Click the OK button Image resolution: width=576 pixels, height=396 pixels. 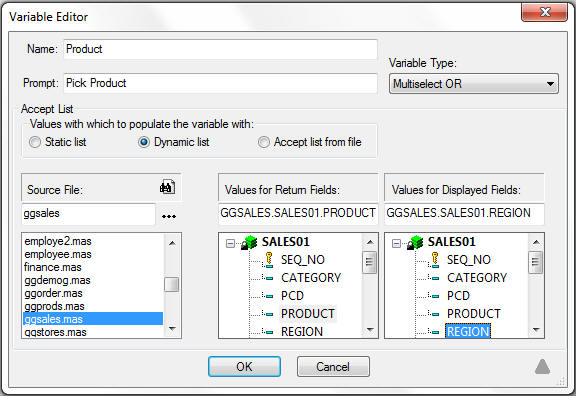[244, 366]
